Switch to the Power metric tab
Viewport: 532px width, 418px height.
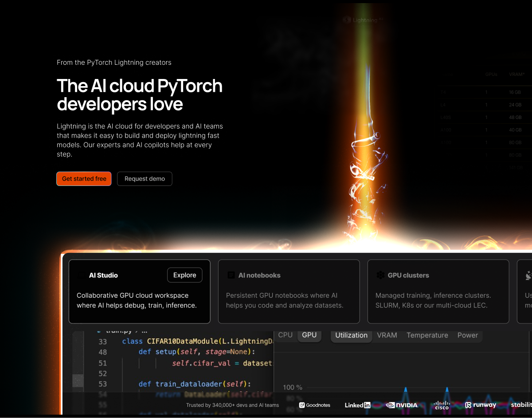[468, 335]
